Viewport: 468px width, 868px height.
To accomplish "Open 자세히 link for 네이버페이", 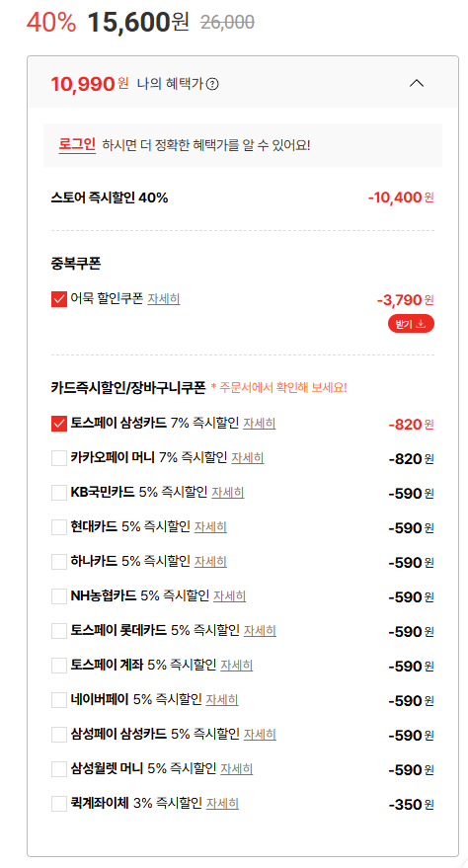I will 222,700.
